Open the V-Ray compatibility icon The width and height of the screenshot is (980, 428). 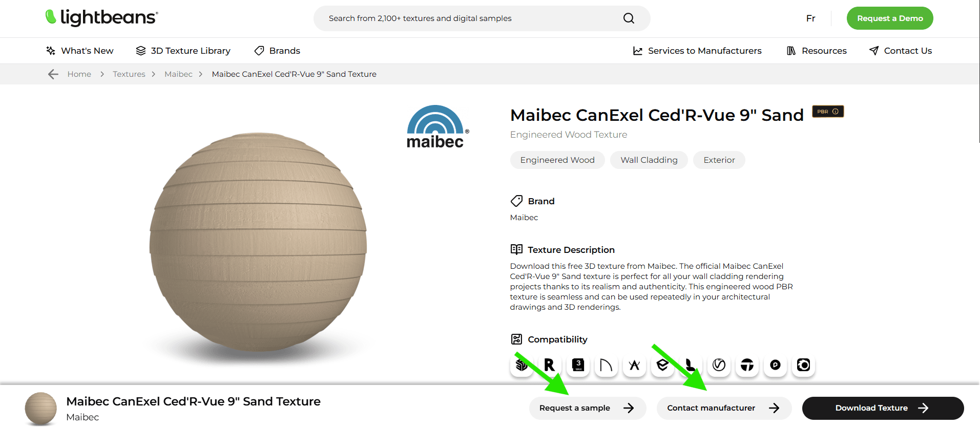[719, 365]
